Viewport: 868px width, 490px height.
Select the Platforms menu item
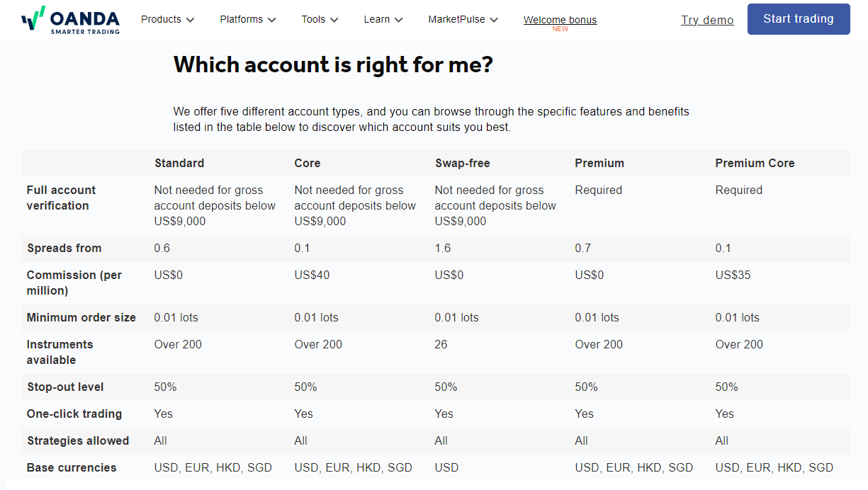[242, 19]
